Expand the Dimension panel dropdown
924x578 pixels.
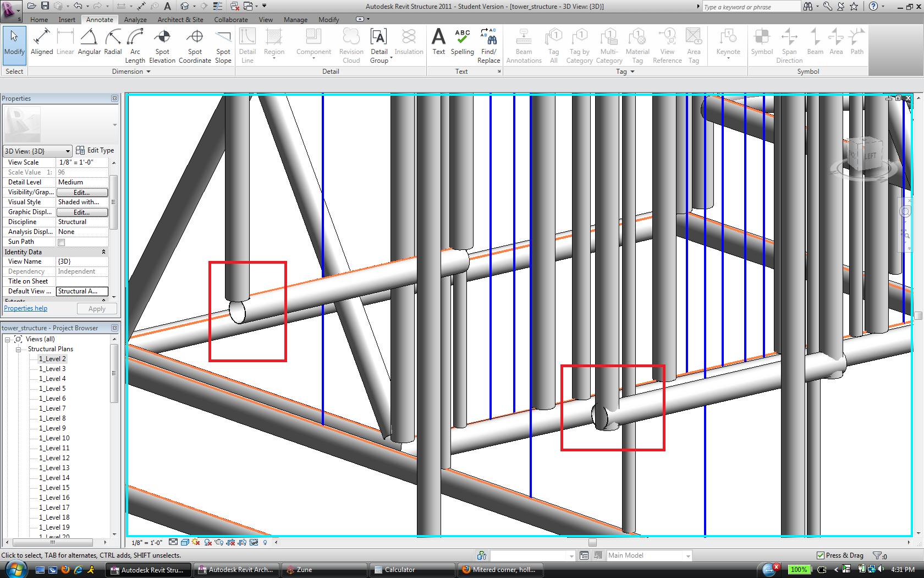148,72
